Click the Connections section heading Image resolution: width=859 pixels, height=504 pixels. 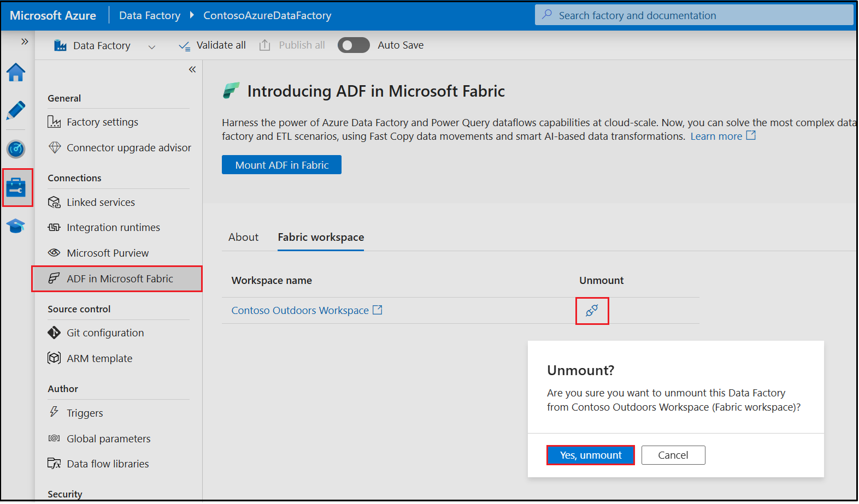[74, 178]
